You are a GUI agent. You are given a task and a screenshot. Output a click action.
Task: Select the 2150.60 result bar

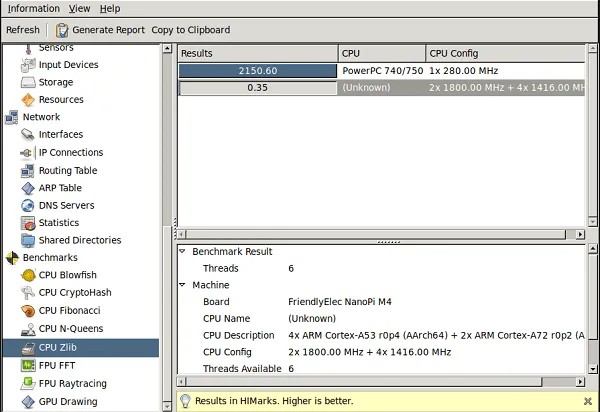pos(258,71)
